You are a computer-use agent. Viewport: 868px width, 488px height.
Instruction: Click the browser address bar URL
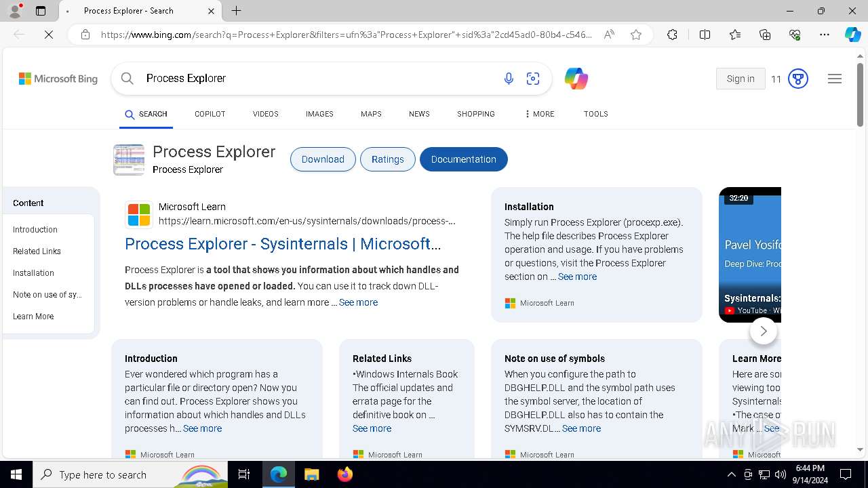click(346, 35)
